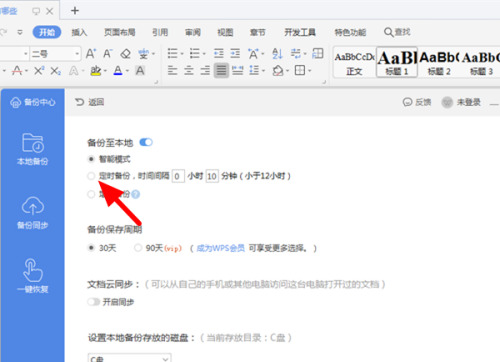Apply strikethrough formatting
The image size is (500, 362).
tap(17, 71)
